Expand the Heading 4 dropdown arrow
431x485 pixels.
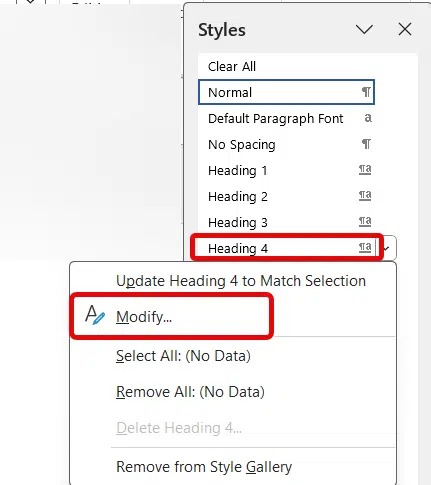[387, 248]
